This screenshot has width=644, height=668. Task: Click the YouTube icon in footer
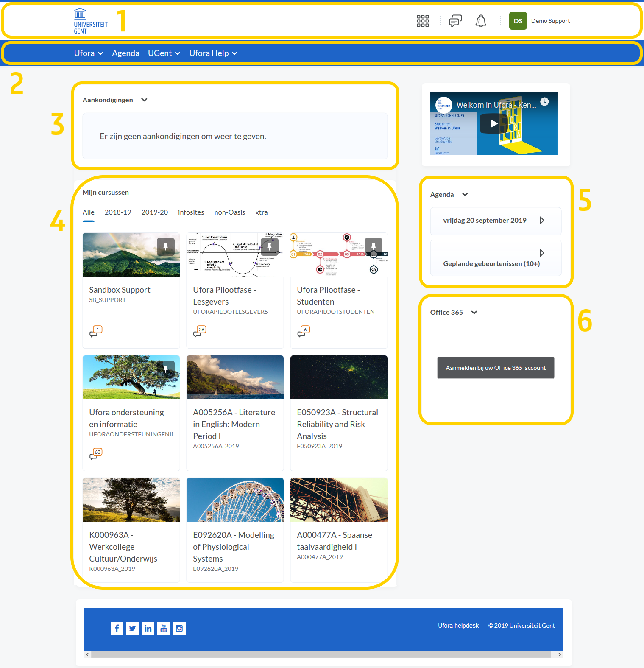point(164,628)
